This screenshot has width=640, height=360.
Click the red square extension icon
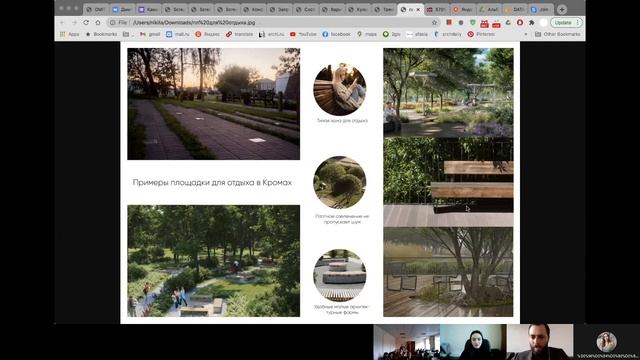[449, 23]
